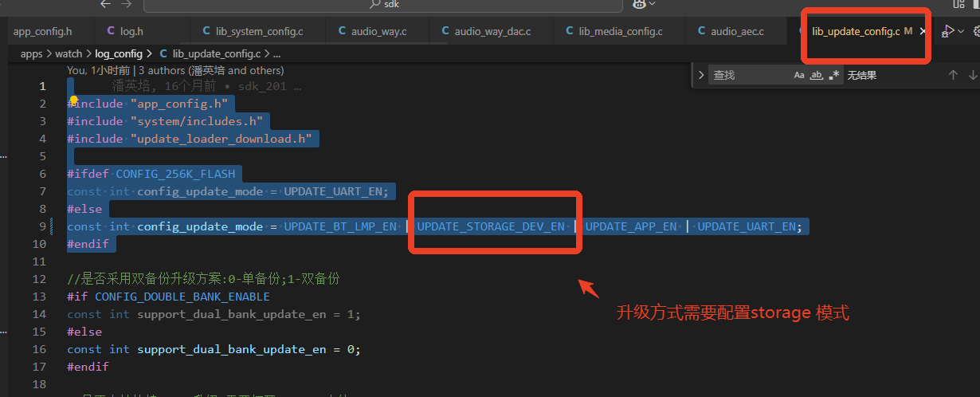Screen dimensions: 980x397
Task: Expand the replace field in find widget
Action: click(701, 75)
